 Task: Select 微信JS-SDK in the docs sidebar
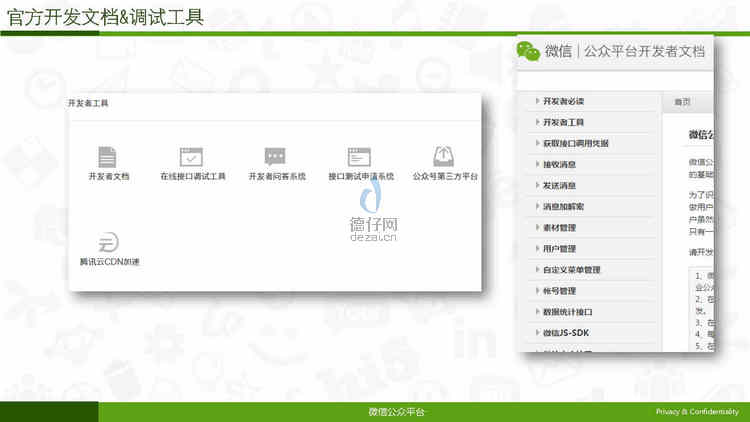coord(566,333)
